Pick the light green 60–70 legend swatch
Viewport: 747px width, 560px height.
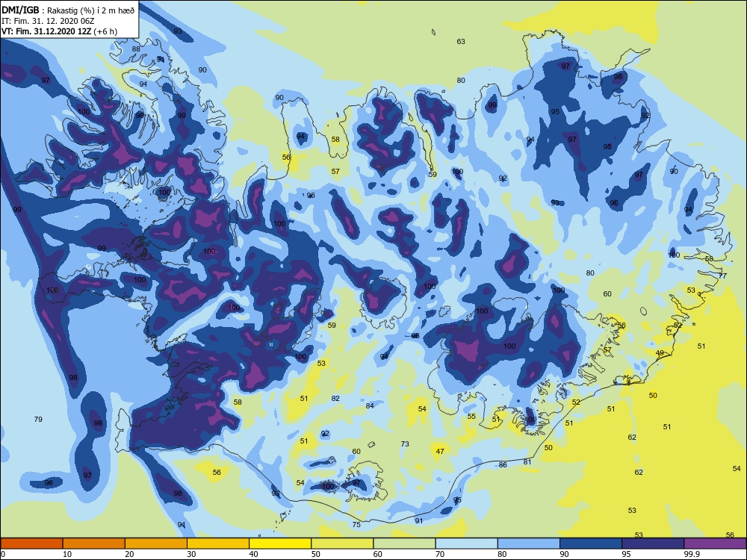click(x=404, y=544)
